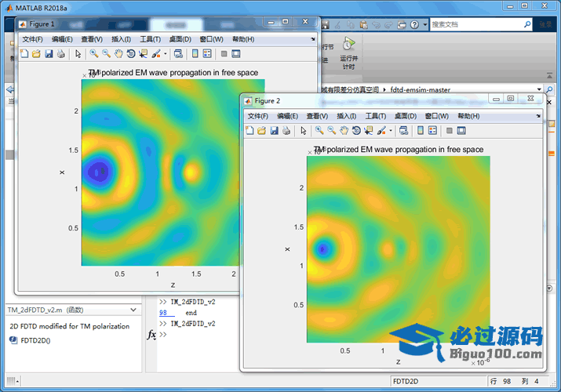
Task: Open brush color dropdown arrow in Figure 2
Action: coord(391,131)
